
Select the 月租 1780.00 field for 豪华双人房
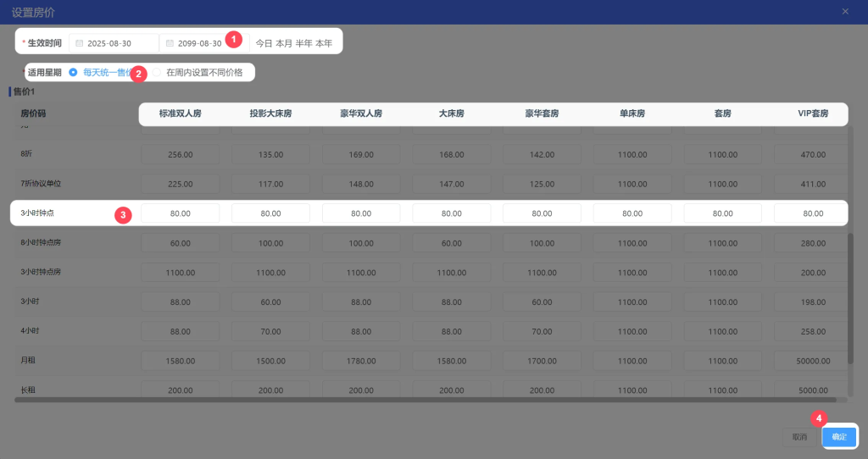361,361
